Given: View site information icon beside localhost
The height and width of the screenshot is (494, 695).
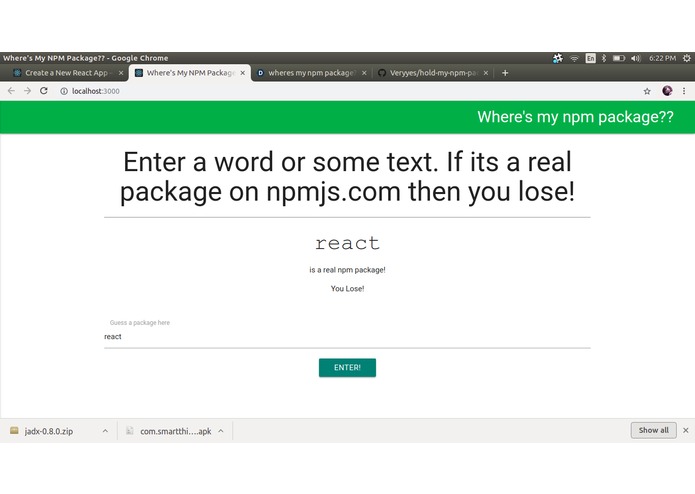Looking at the screenshot, I should tap(64, 91).
